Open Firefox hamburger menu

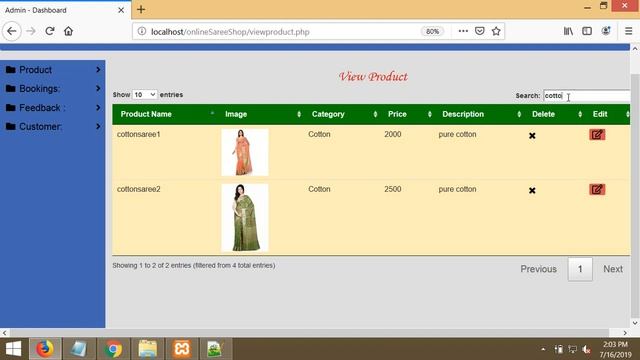pyautogui.click(x=629, y=31)
